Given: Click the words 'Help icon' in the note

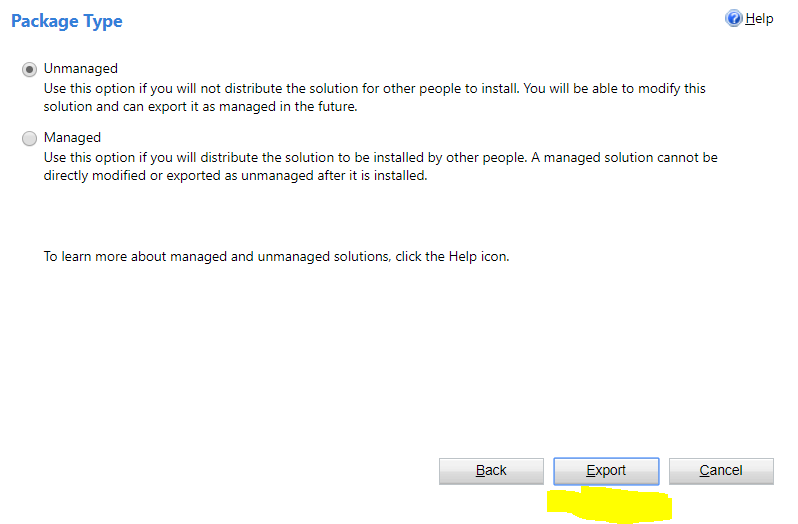Looking at the screenshot, I should tap(478, 256).
